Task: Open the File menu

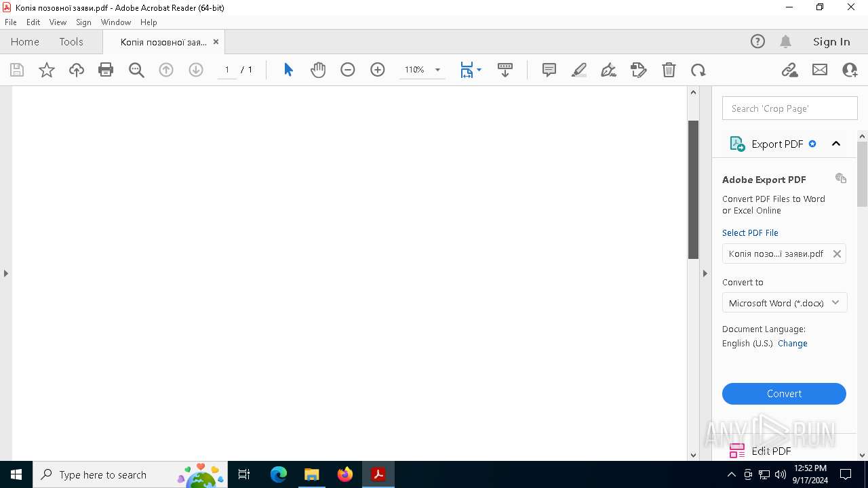Action: pos(11,22)
